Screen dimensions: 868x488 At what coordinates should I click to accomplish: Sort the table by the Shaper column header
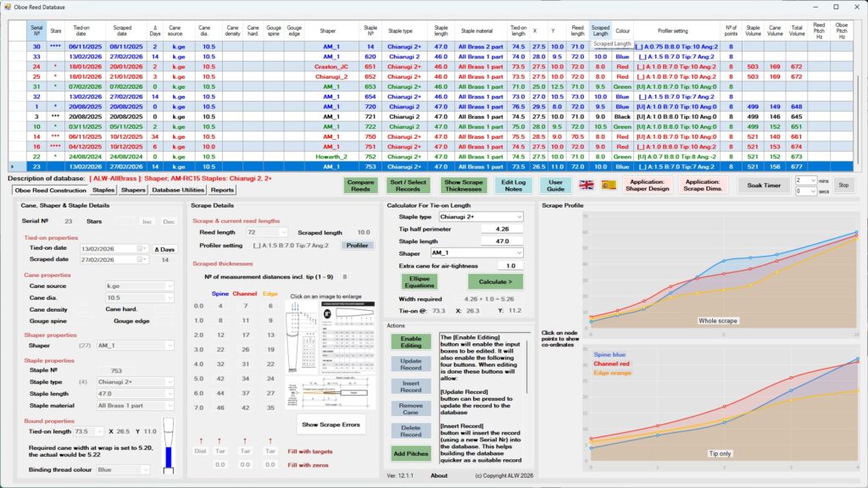tap(328, 30)
